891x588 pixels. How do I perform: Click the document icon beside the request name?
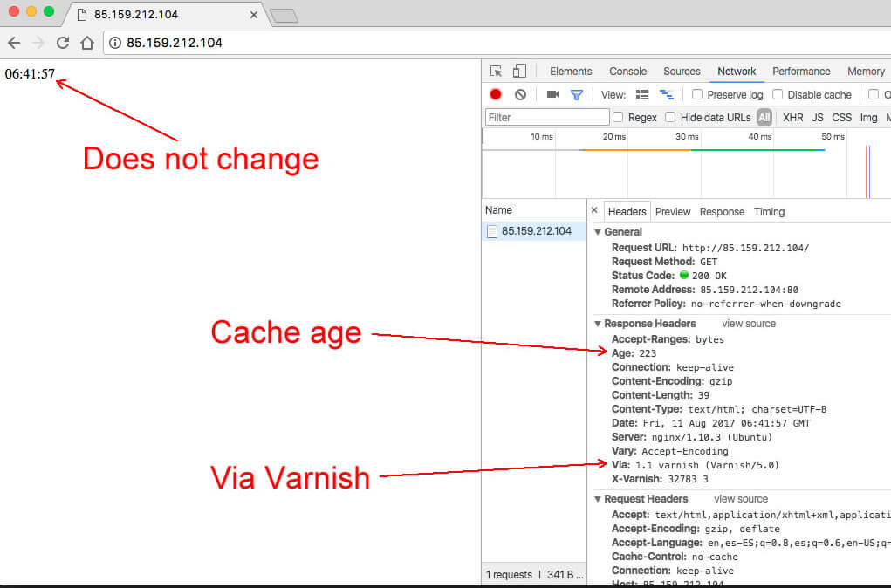(x=492, y=231)
